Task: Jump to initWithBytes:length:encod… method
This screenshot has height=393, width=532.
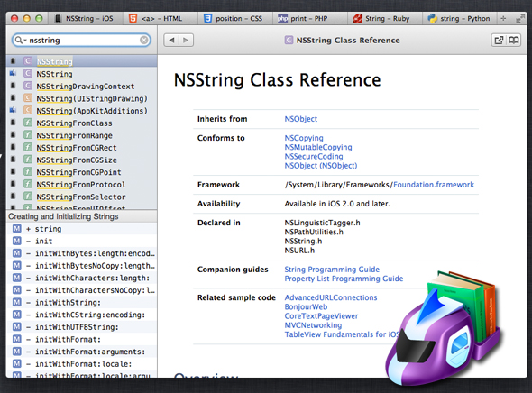Action: click(81, 253)
